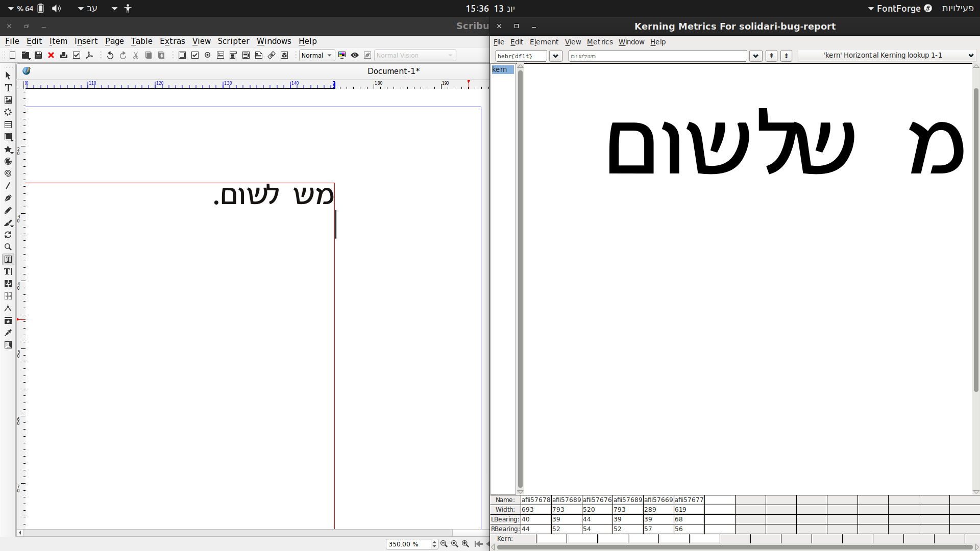Image resolution: width=980 pixels, height=551 pixels.
Task: Choose the Insert Bezier Curve tool
Action: 8,198
